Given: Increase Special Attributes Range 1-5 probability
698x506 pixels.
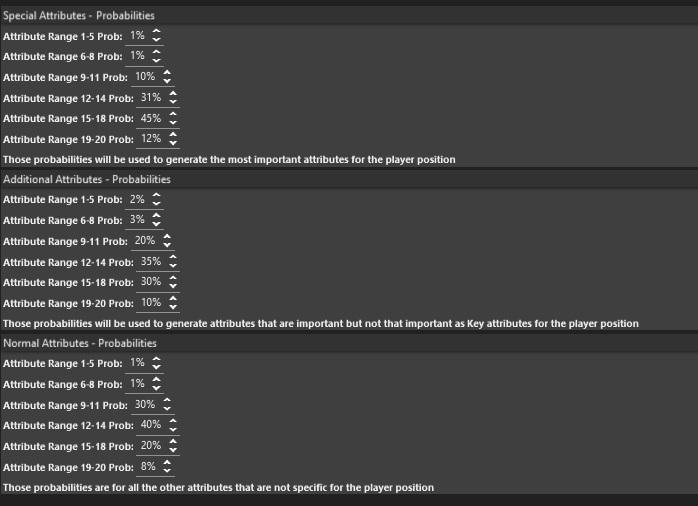Looking at the screenshot, I should coord(156,31).
